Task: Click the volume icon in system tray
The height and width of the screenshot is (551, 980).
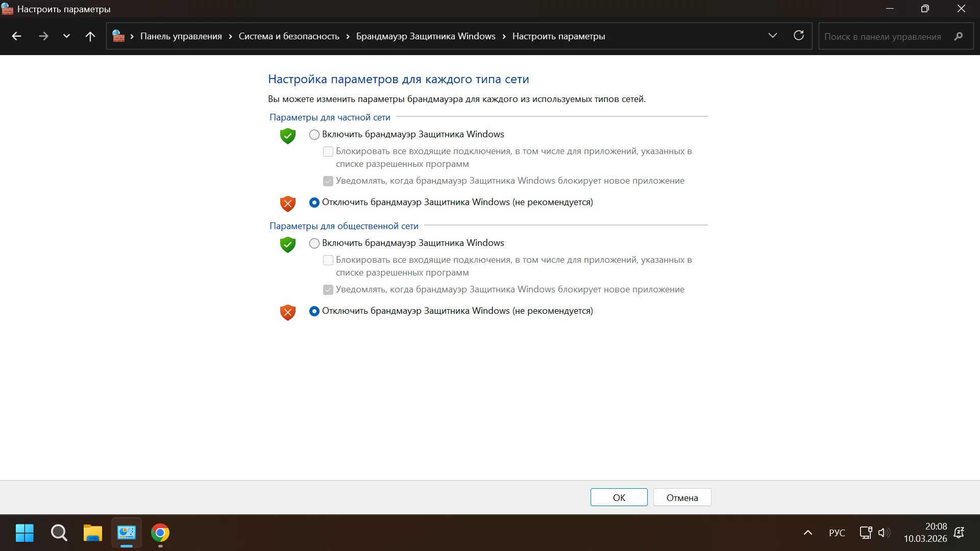Action: pyautogui.click(x=884, y=533)
